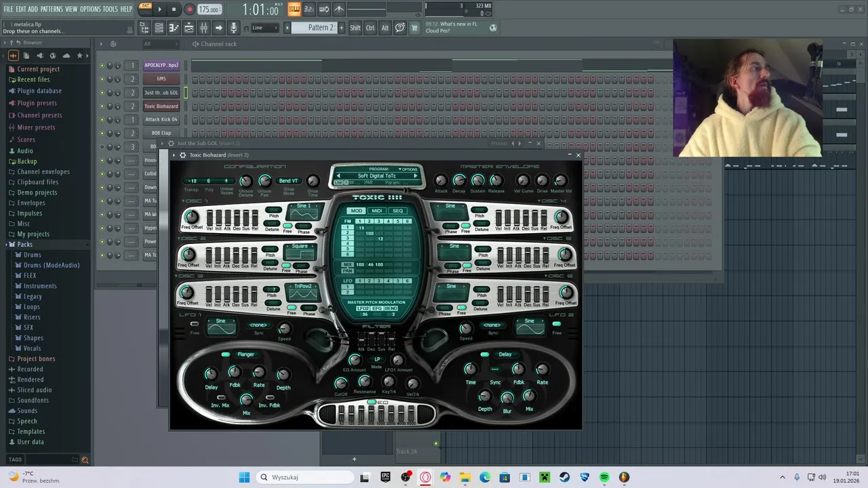Open Toxic Biohazard gear settings icon

coord(183,155)
